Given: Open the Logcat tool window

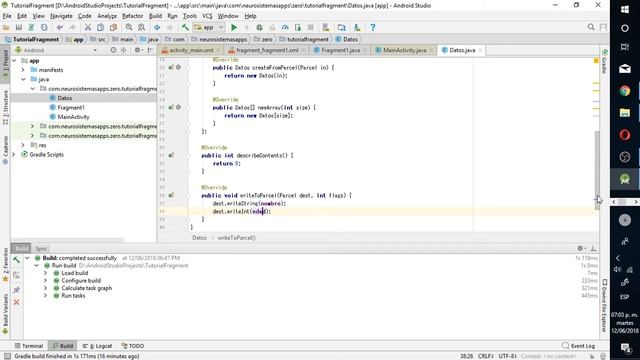Looking at the screenshot, I should [97, 346].
